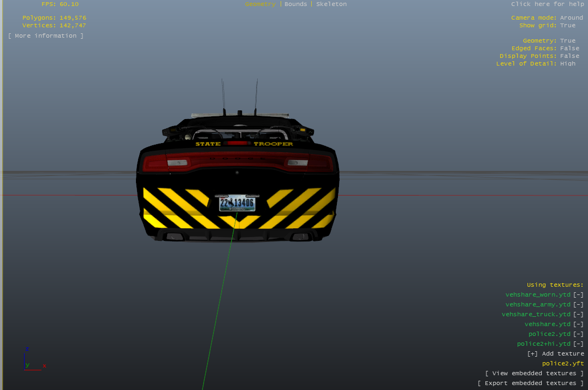Click Add texture button
Image resolution: width=588 pixels, height=390 pixels.
click(555, 354)
